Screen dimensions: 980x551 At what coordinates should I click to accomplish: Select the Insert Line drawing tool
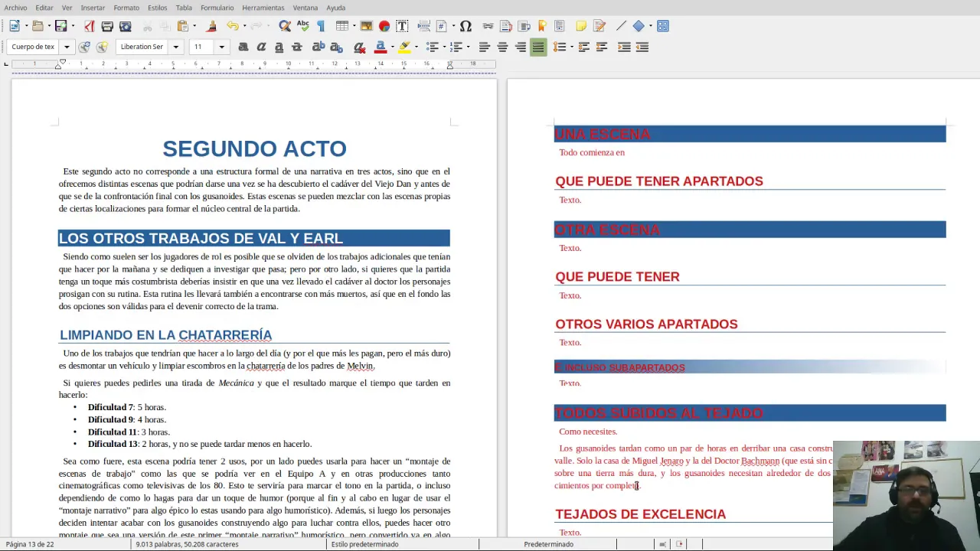pos(621,26)
